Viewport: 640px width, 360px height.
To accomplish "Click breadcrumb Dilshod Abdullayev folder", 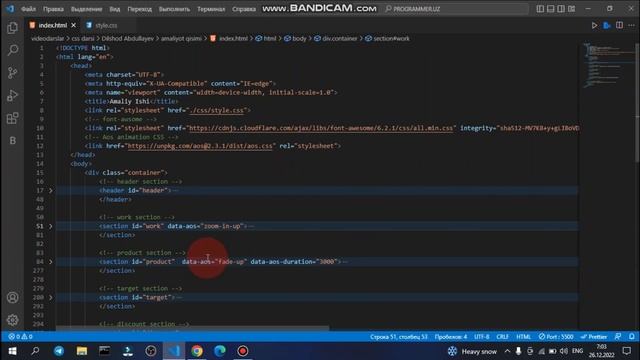I will (128, 38).
